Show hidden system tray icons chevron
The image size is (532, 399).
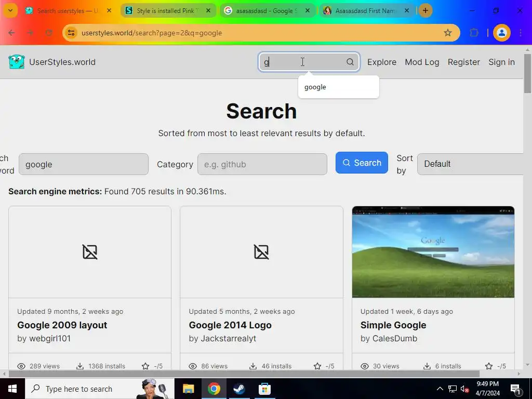[440, 389]
